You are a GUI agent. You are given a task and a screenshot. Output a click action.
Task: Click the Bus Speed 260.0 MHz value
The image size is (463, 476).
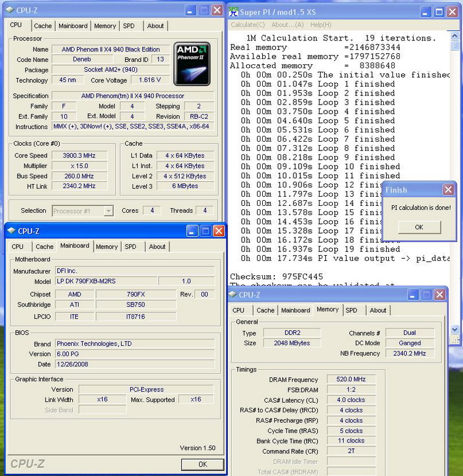point(79,176)
